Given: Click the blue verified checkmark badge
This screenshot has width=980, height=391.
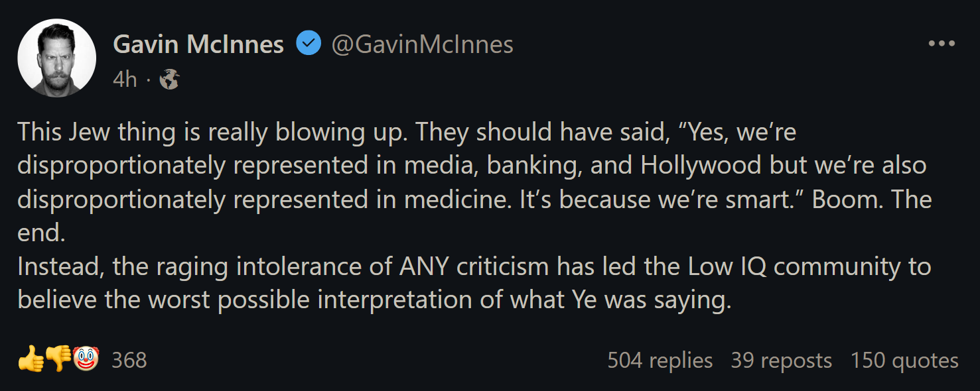Looking at the screenshot, I should [x=308, y=44].
